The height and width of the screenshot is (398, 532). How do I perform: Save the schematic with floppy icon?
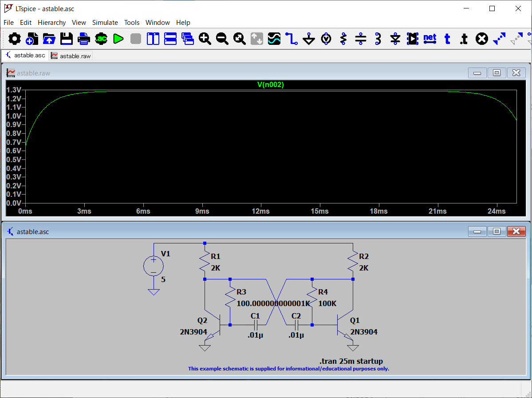point(67,39)
